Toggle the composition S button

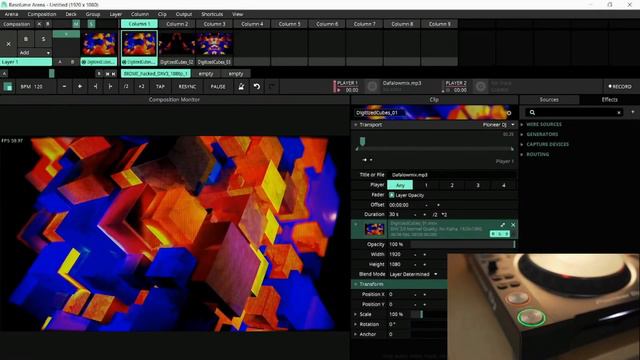pyautogui.click(x=91, y=24)
